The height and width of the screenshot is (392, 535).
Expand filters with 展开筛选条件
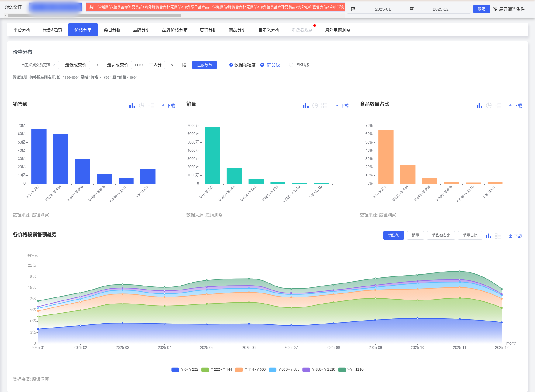point(509,9)
